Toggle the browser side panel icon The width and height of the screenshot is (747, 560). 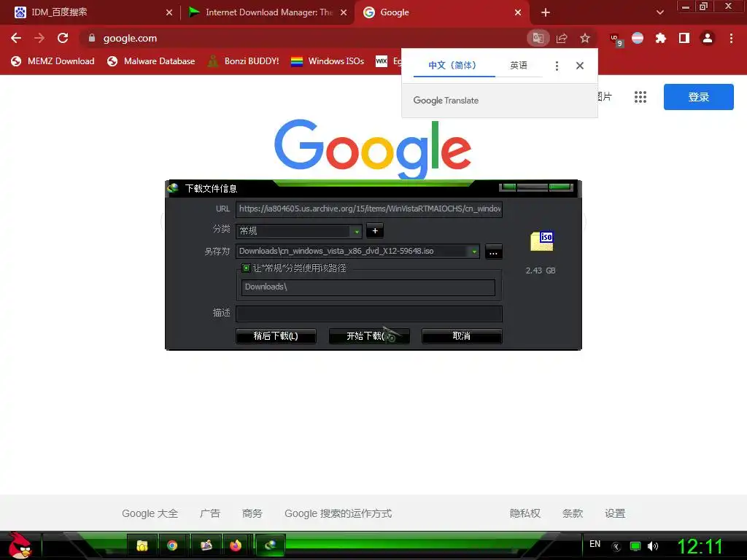coord(684,38)
